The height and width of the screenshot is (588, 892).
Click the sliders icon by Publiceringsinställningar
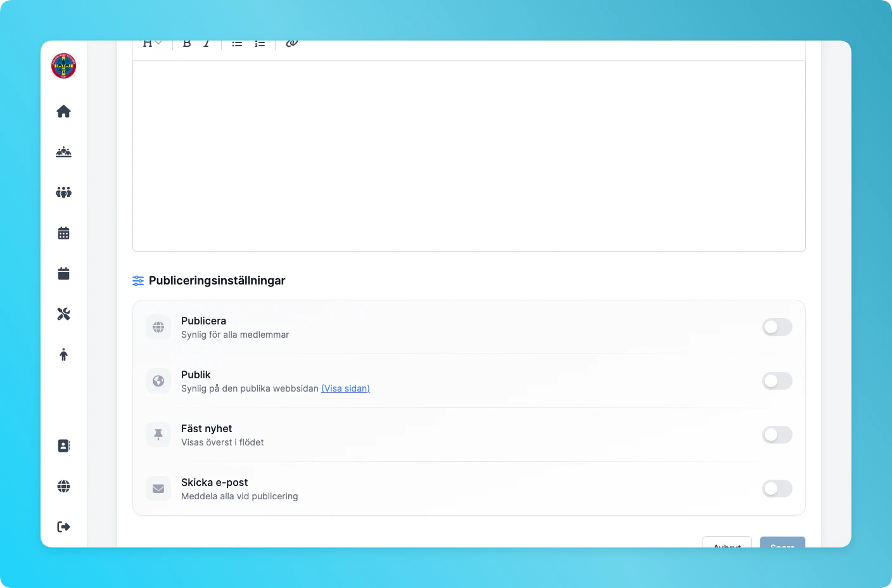(138, 281)
